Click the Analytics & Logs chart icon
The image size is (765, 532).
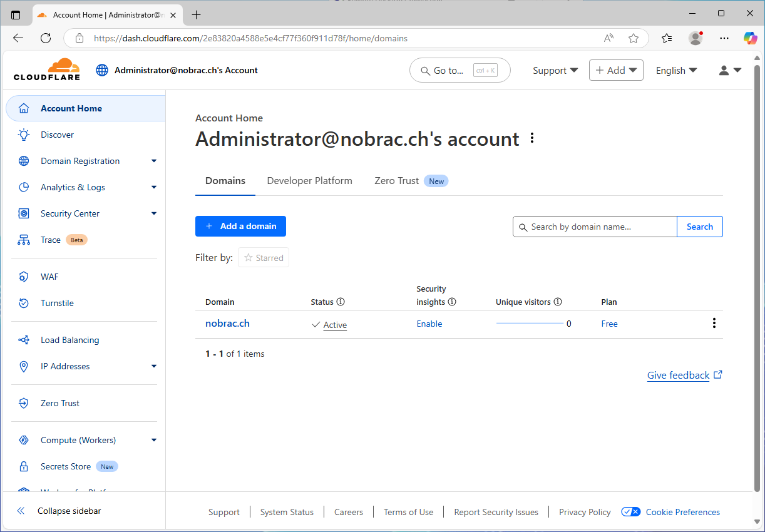point(24,187)
